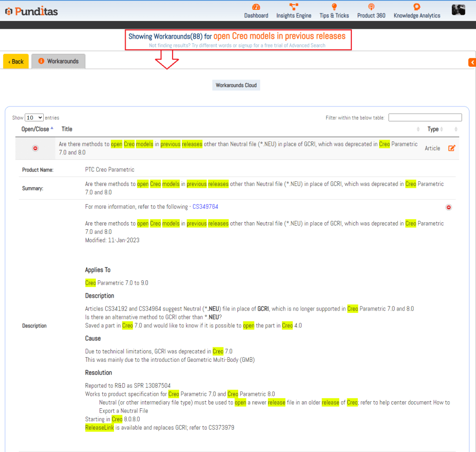
Task: Open the Knowledge Analytics icon
Action: pos(416,7)
